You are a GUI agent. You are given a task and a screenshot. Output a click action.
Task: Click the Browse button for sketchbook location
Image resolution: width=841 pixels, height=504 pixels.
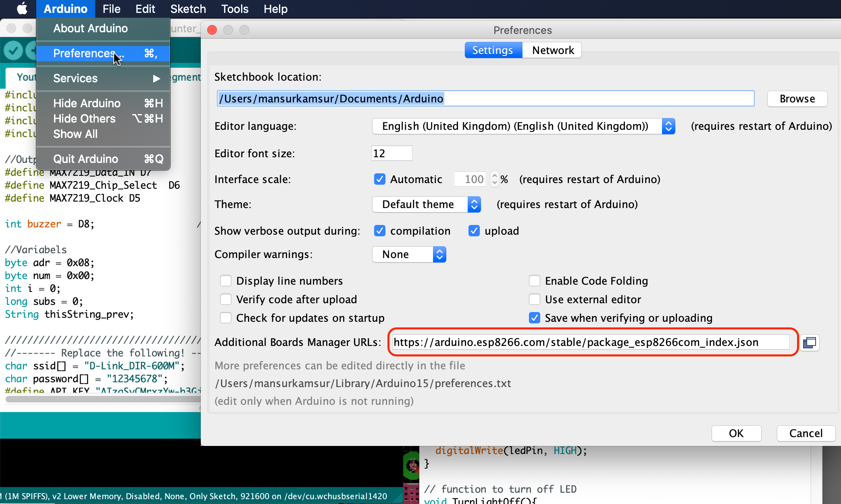(797, 99)
